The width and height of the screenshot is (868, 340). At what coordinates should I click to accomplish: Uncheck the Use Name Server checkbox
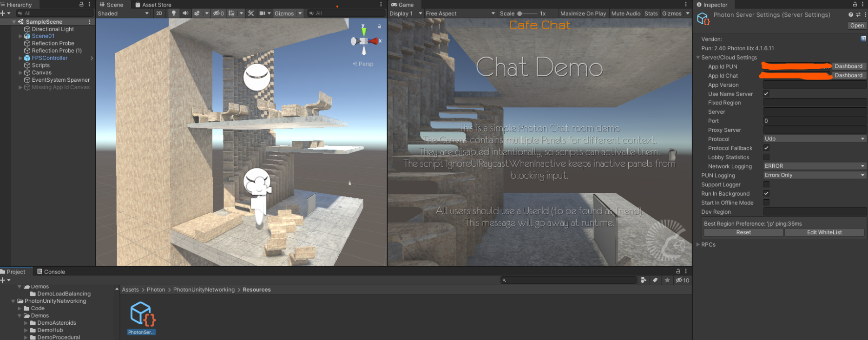coord(766,94)
